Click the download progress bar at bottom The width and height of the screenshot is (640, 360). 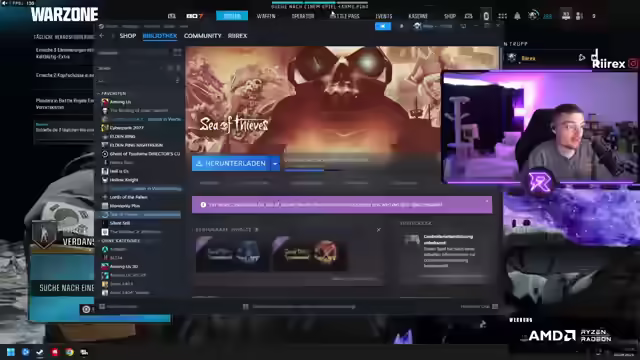point(304,307)
